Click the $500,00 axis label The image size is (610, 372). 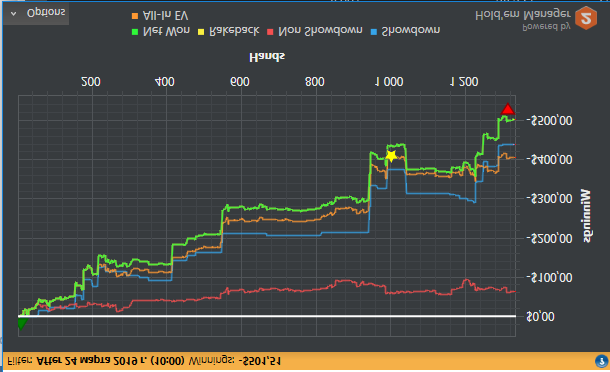click(x=549, y=121)
